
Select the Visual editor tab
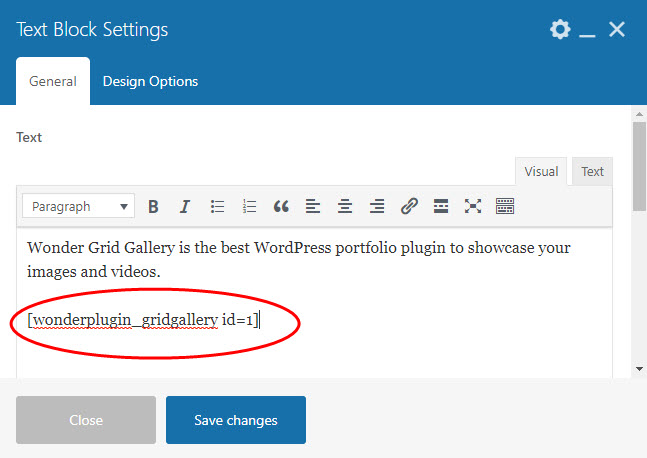point(541,171)
